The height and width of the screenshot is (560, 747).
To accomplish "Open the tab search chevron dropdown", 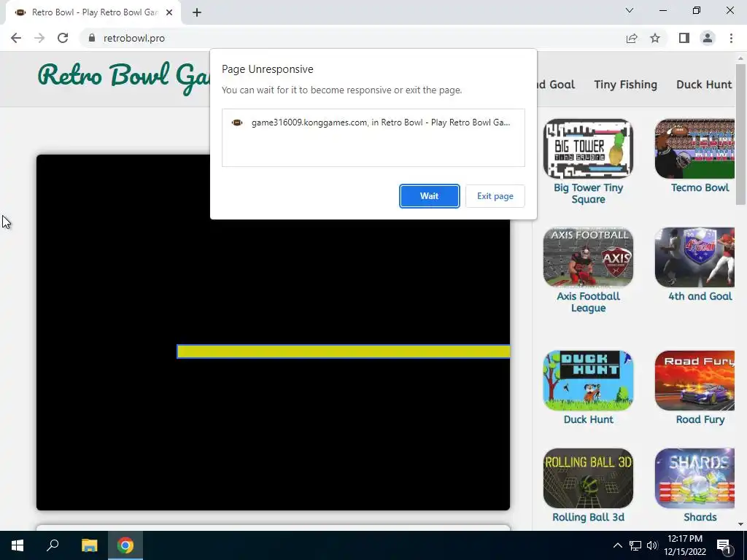I will [630, 10].
